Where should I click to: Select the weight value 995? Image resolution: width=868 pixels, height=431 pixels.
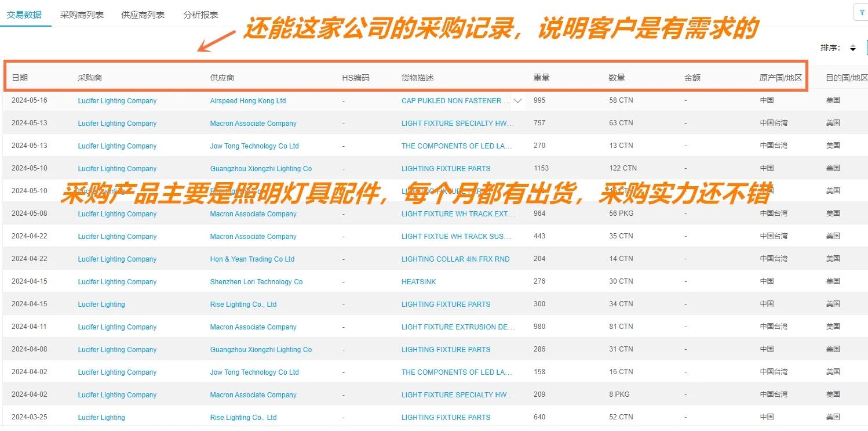tap(539, 100)
